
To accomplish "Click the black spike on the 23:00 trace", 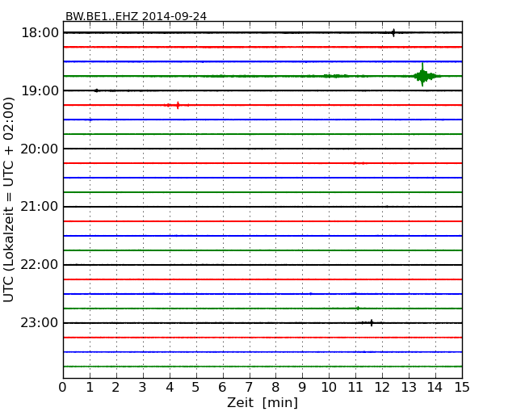I will coord(372,323).
